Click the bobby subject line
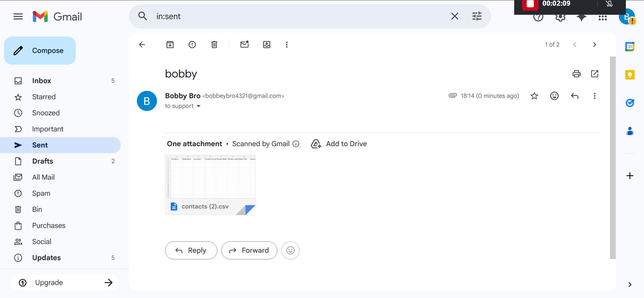This screenshot has width=644, height=298. [x=181, y=74]
